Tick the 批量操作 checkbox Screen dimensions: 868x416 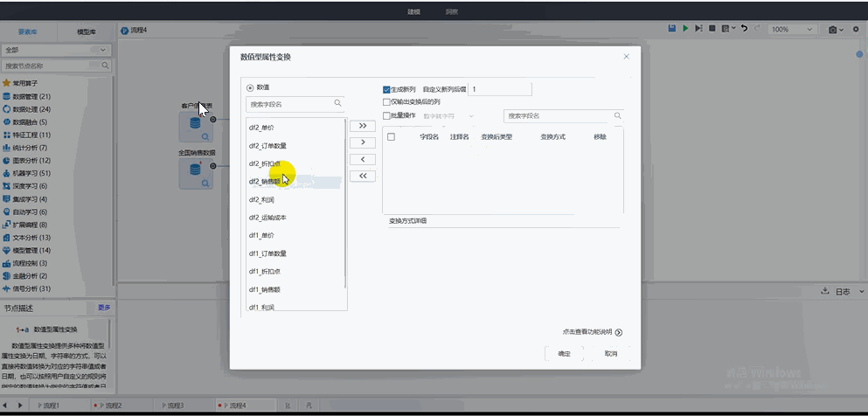point(387,115)
